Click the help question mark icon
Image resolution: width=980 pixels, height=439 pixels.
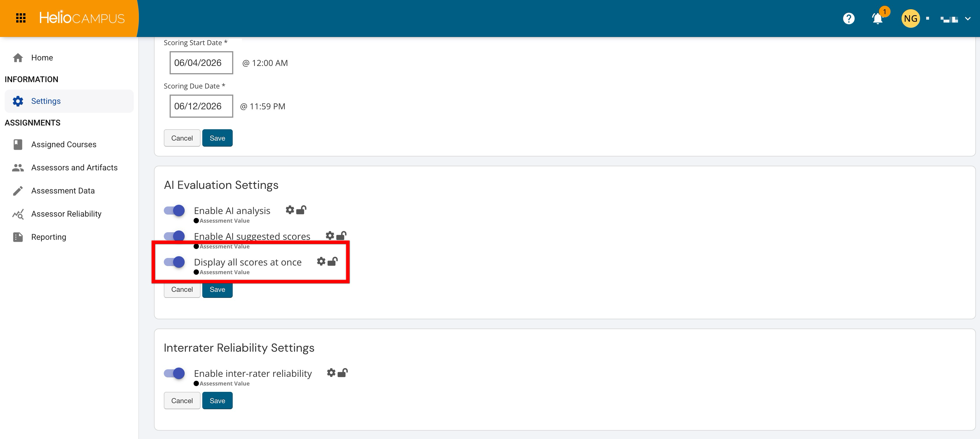pyautogui.click(x=848, y=19)
